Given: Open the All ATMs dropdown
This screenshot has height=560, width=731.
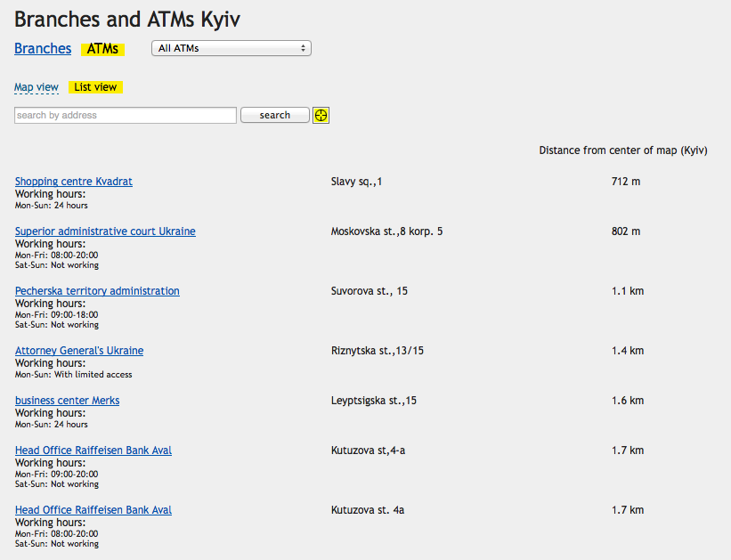Looking at the screenshot, I should [x=231, y=48].
